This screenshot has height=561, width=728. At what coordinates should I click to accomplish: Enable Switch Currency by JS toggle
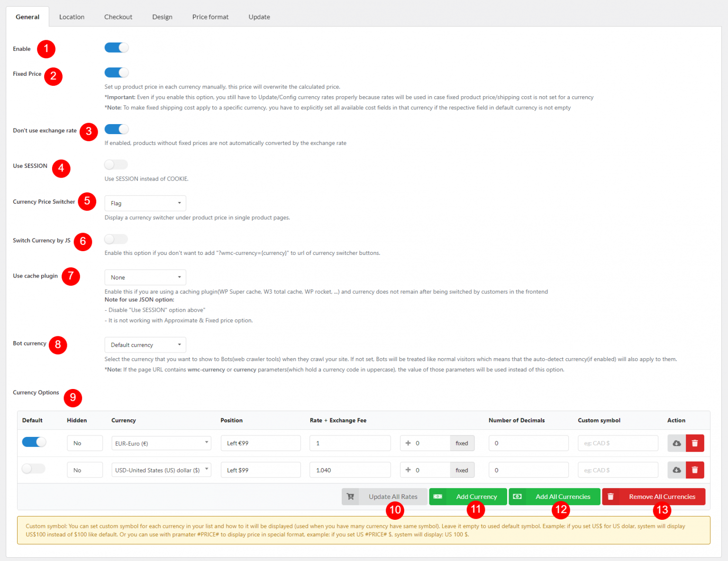coord(117,239)
